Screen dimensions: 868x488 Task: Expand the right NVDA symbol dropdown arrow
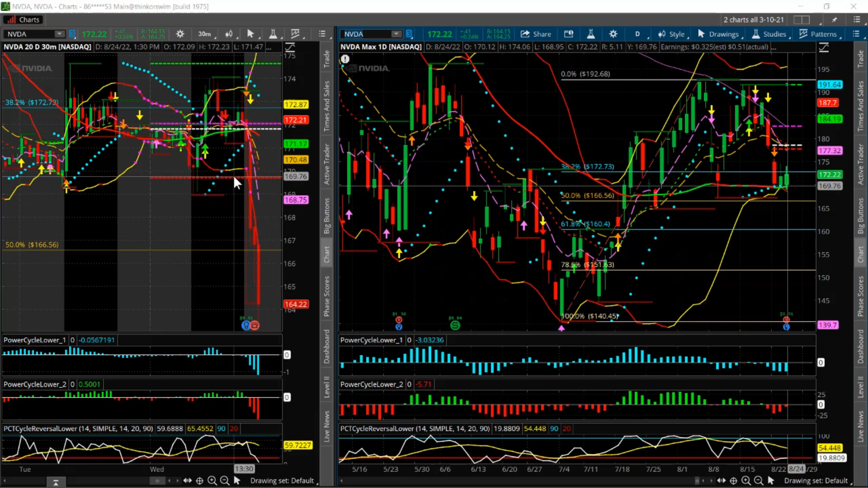[396, 34]
